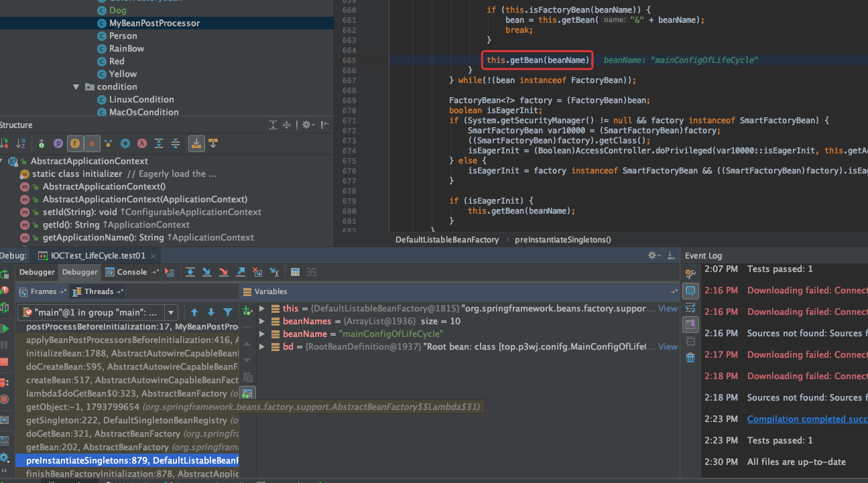Toggle Autoscroll from Source in Structure toolbar
Viewport: 868px width, 483px height.
pos(213,143)
